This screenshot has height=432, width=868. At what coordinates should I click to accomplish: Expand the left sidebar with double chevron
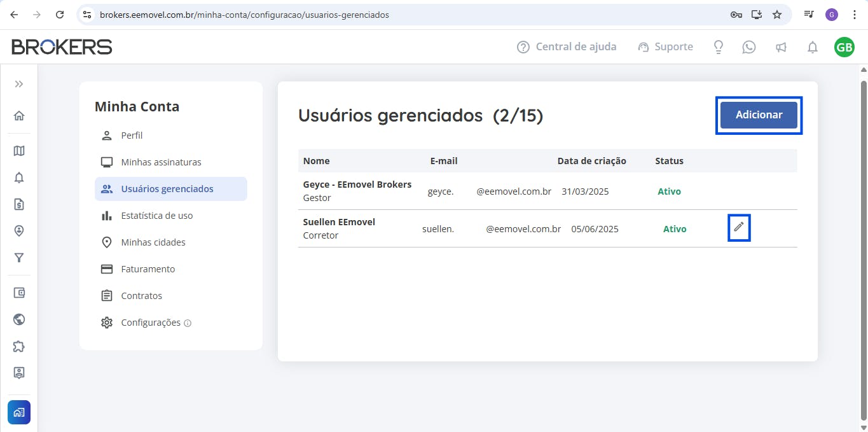click(x=19, y=84)
